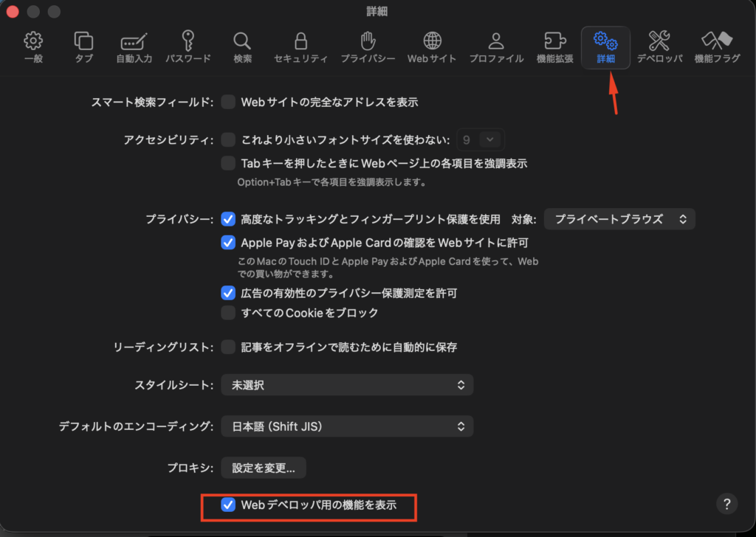Open the 日本語 (Shift JIS) encoding dropdown
The image size is (756, 537).
pos(347,426)
